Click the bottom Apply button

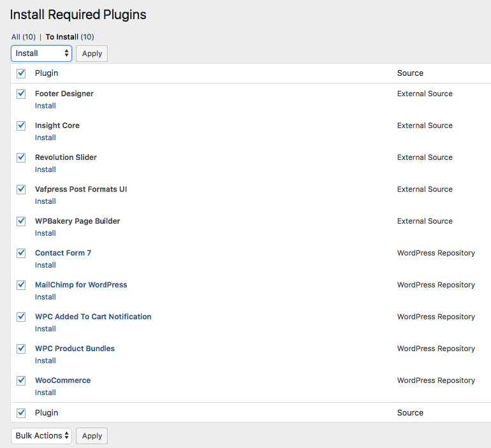pyautogui.click(x=92, y=436)
